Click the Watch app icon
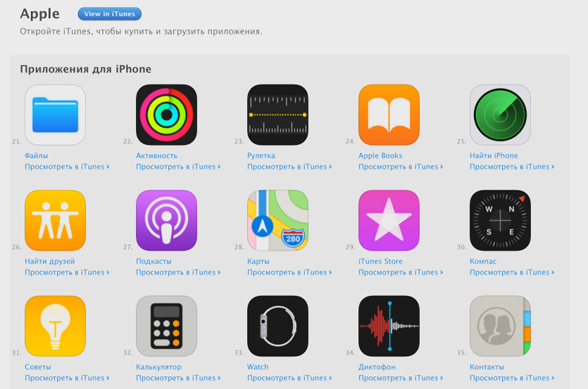Image resolution: width=588 pixels, height=389 pixels. (278, 326)
